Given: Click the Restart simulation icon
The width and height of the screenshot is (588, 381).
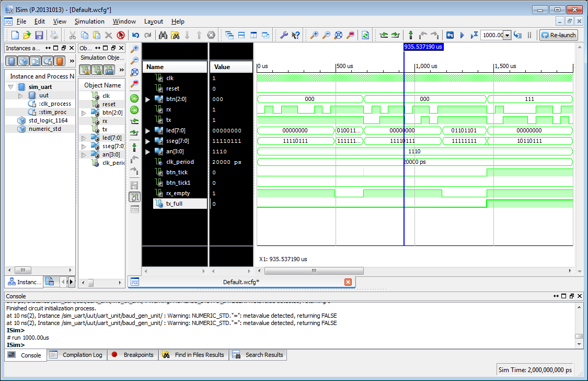Looking at the screenshot, I should (x=449, y=35).
